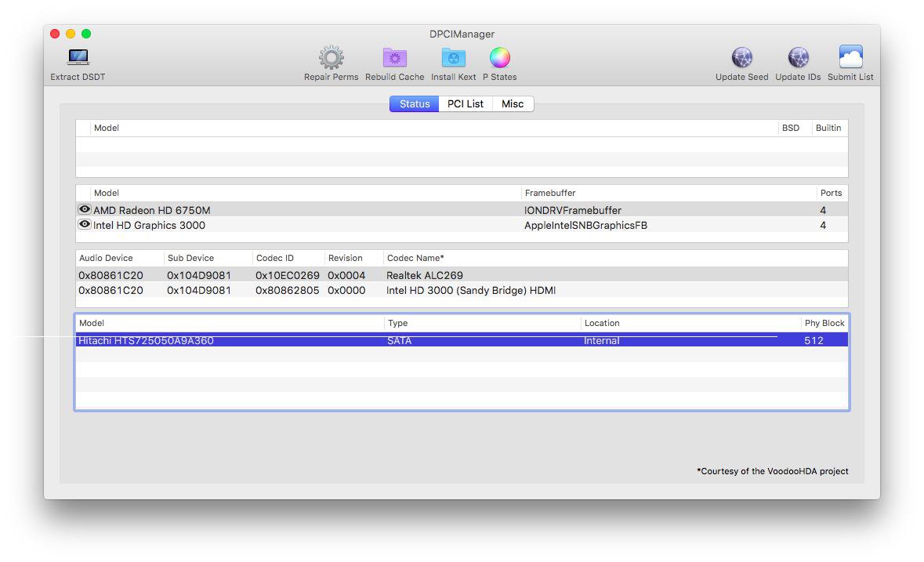Click the Codec ID column header

pyautogui.click(x=275, y=258)
